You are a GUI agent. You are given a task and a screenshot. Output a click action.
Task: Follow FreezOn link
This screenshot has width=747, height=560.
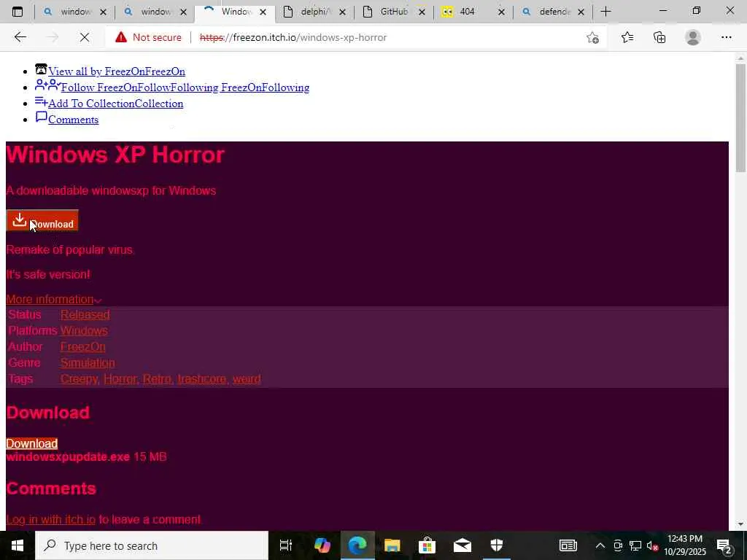coord(185,87)
